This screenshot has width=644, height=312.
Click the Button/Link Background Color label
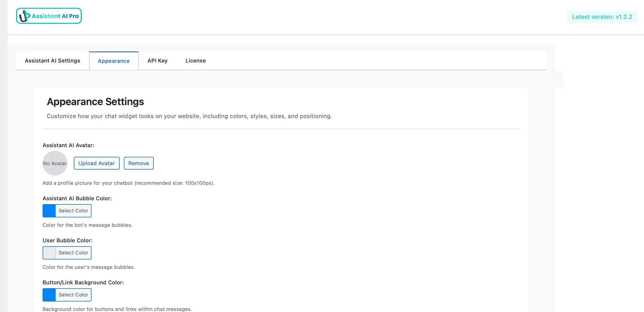coord(83,282)
